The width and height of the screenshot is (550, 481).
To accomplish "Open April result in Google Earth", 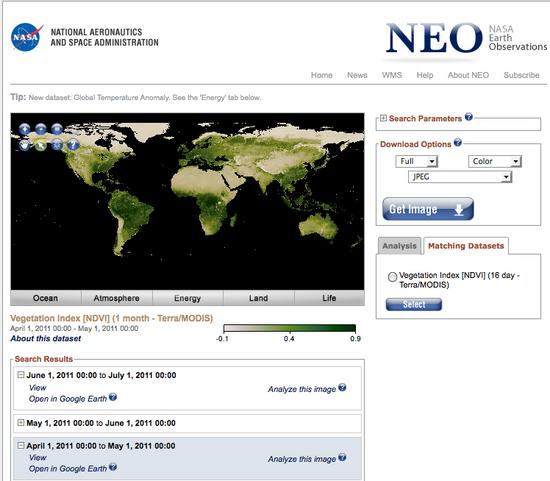I will point(68,469).
